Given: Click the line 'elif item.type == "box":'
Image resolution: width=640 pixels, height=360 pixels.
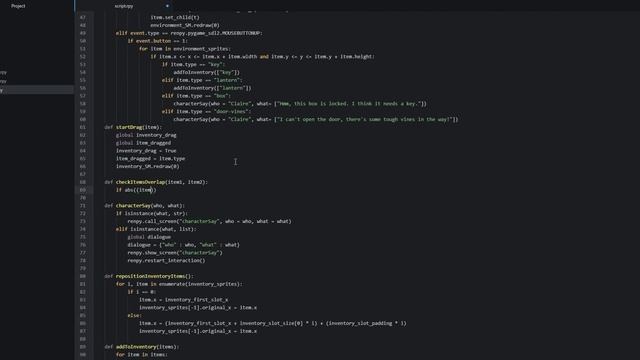Looking at the screenshot, I should coord(196,96).
